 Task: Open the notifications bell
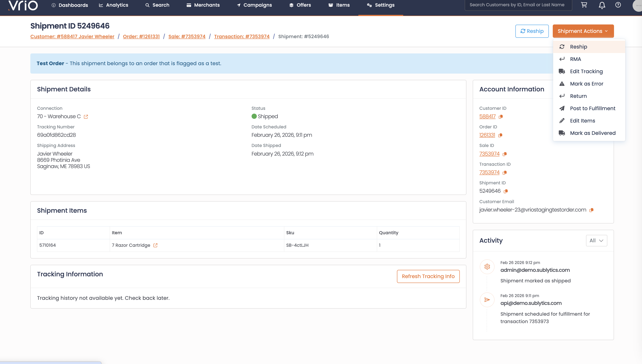pyautogui.click(x=602, y=5)
